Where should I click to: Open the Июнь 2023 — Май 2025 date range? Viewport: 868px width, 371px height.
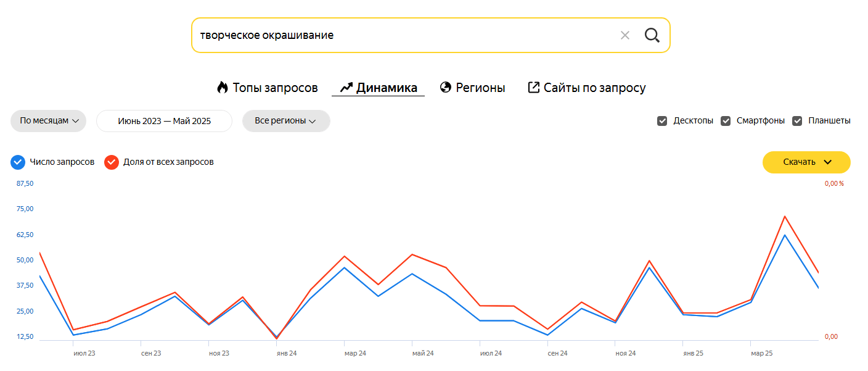coord(164,121)
